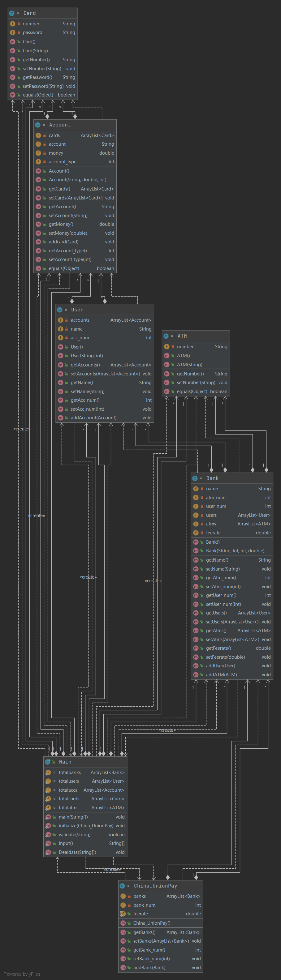Select the feerate field in Bank
The width and height of the screenshot is (281, 980).
[x=213, y=533]
